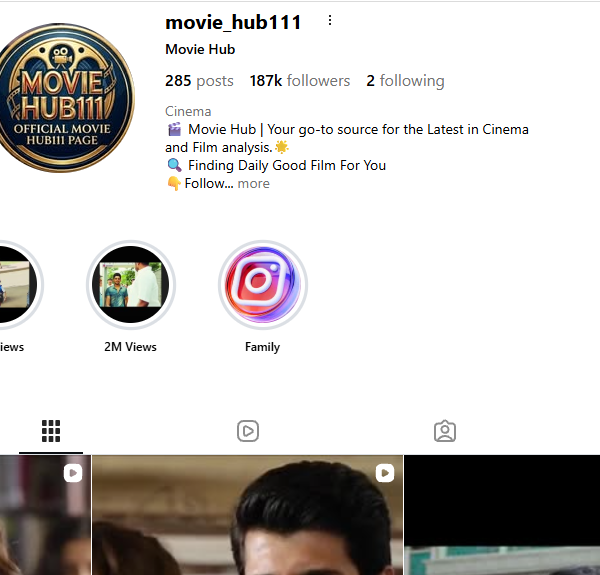The width and height of the screenshot is (600, 575).
Task: Click the Movie Hub display name
Action: (200, 49)
